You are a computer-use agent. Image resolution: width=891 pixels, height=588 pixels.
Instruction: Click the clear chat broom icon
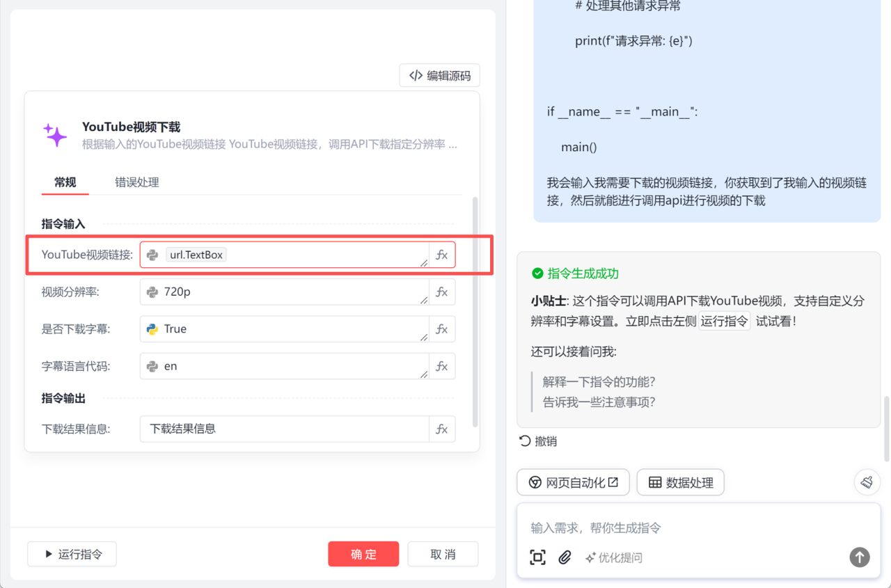(867, 482)
